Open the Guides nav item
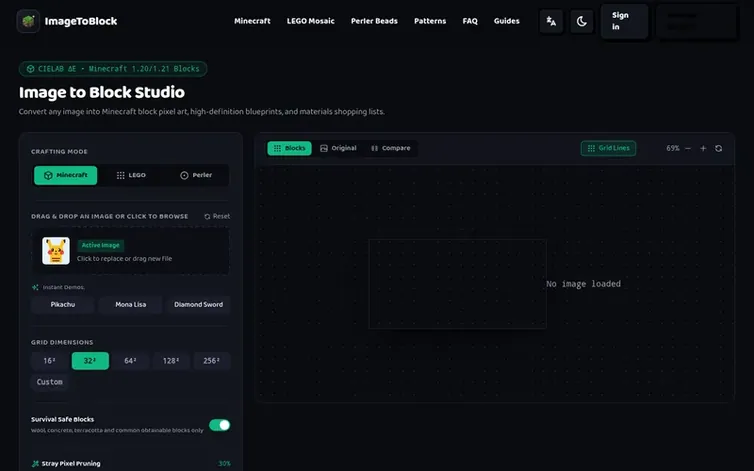 [506, 21]
